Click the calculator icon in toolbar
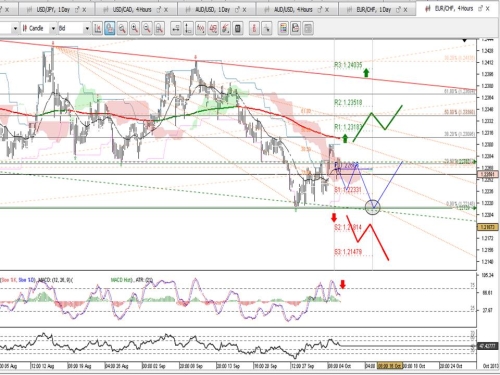Image resolution: width=500 pixels, height=375 pixels. (x=237, y=29)
